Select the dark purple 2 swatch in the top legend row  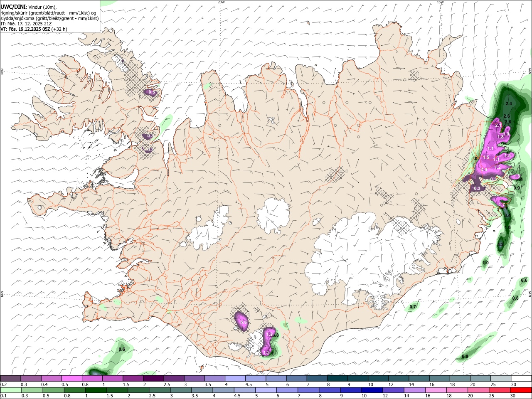[x=153, y=378]
